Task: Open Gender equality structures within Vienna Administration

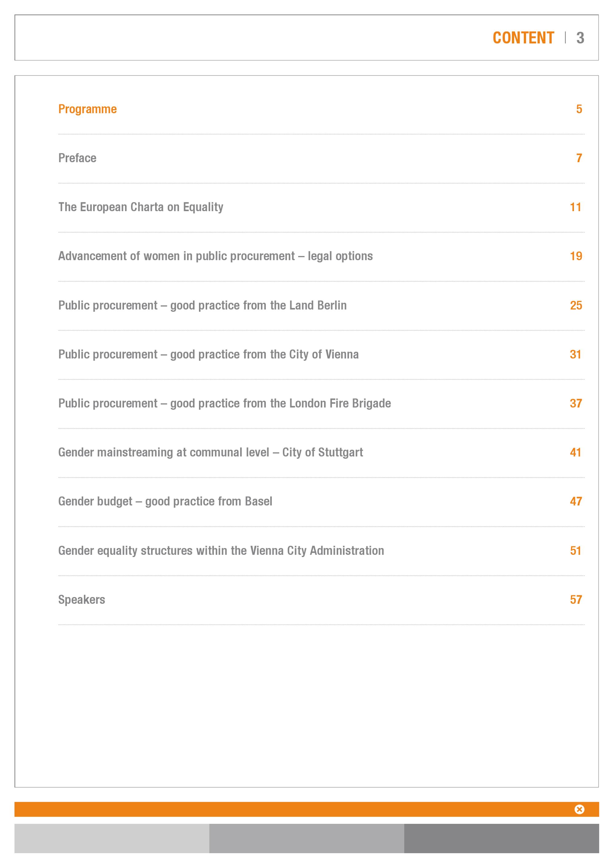Action: point(221,551)
